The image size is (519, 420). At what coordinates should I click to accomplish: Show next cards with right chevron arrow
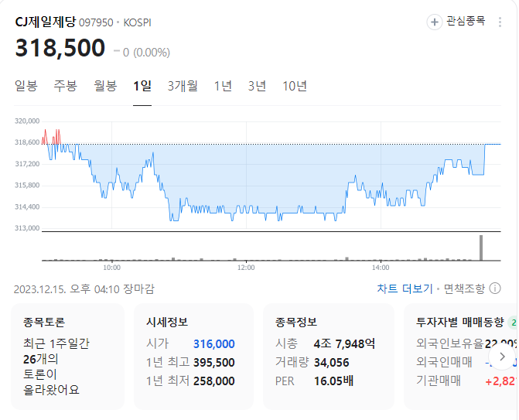point(502,357)
